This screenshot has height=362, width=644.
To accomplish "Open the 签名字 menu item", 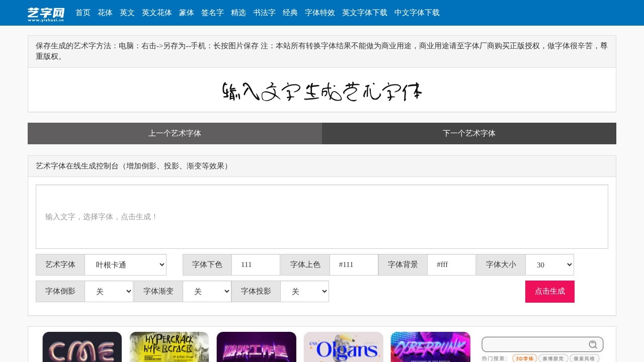I will tap(212, 13).
